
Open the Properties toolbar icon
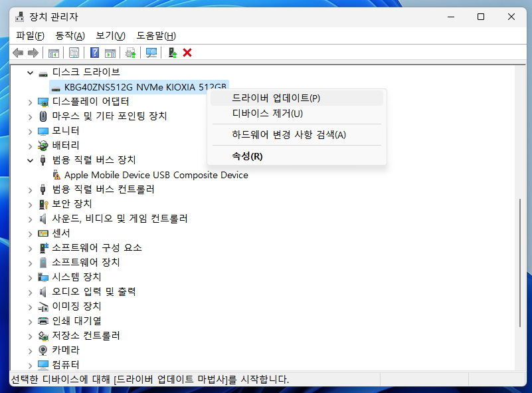coord(72,53)
